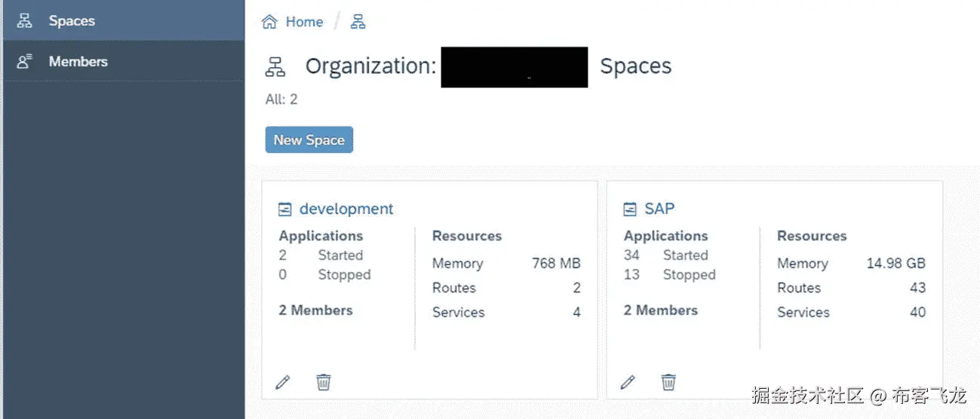Screen dimensions: 980x419
Task: Edit the development space with pencil icon
Action: point(283,382)
